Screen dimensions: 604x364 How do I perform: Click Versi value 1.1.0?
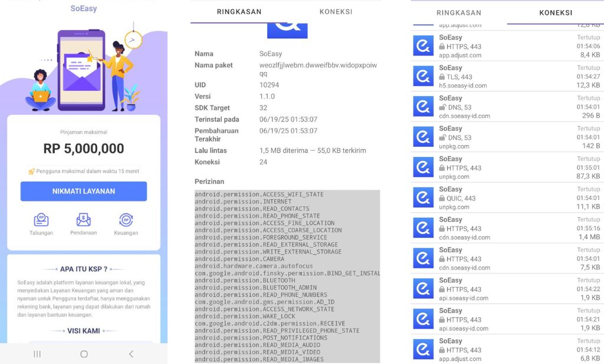(x=267, y=96)
